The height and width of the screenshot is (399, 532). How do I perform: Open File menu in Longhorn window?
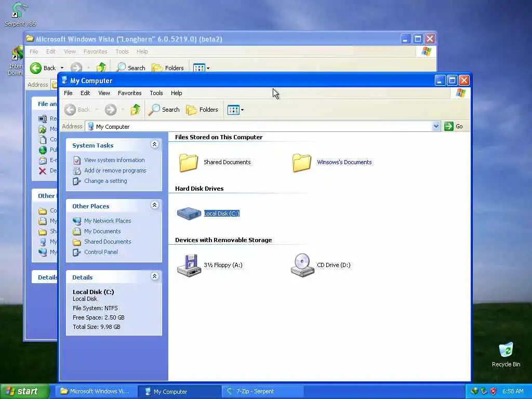[34, 51]
